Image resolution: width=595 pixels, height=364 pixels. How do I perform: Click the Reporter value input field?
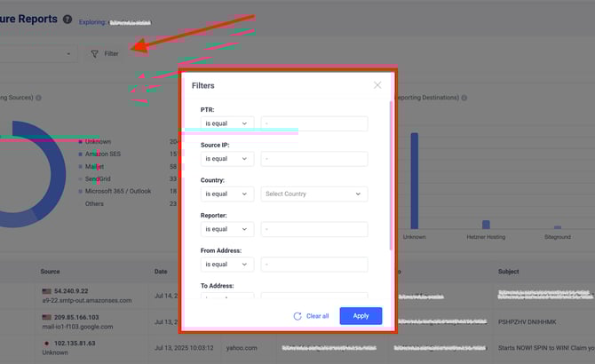click(x=314, y=229)
